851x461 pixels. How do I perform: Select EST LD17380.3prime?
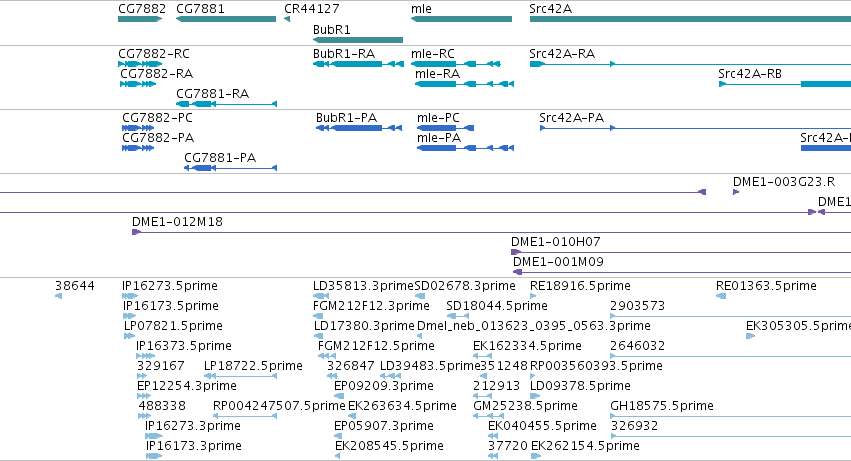click(364, 326)
